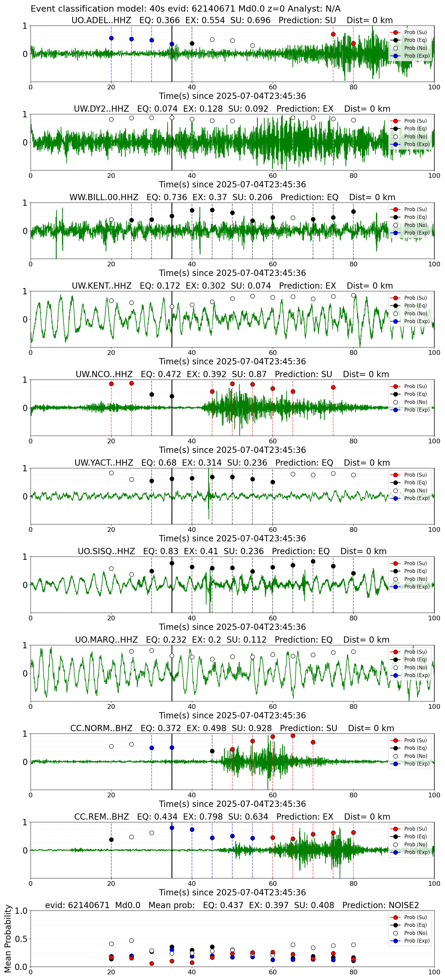Click 'Prob (Su)' in the UO.ADEL plot legend

415,32
